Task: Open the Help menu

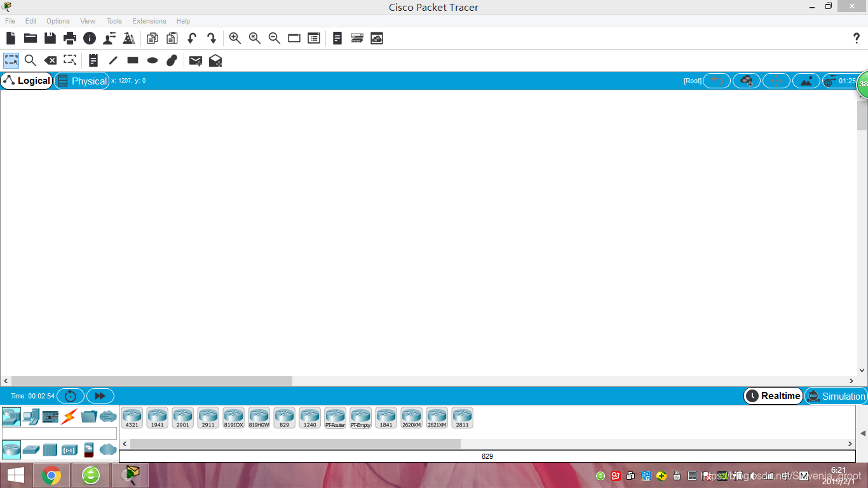Action: coord(183,21)
